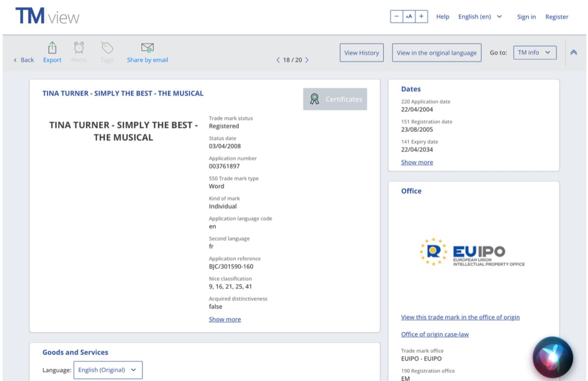
Task: Go to next trade mark result arrow
Action: (307, 60)
